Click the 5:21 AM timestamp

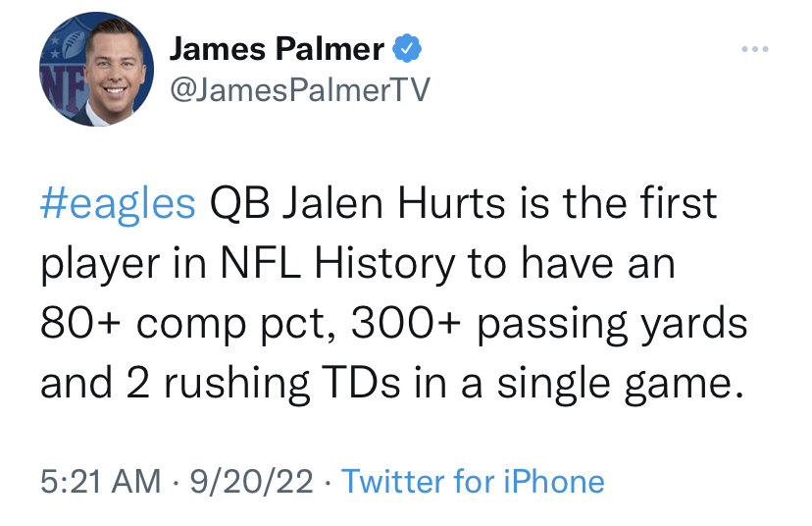[x=100, y=482]
